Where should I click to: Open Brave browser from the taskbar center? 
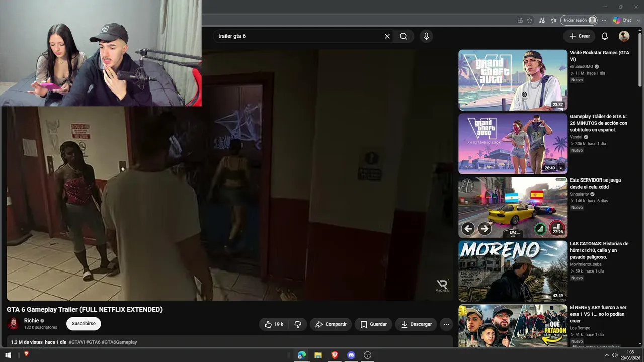click(x=335, y=355)
